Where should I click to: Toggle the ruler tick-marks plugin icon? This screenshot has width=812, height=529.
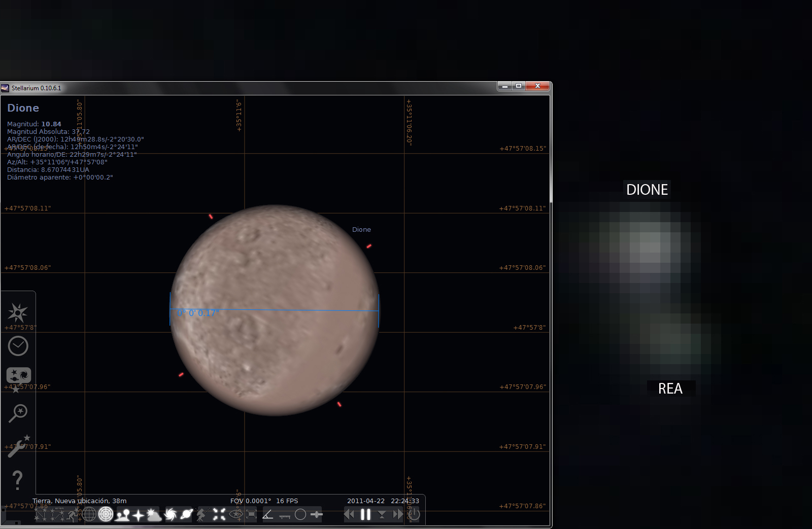(285, 516)
